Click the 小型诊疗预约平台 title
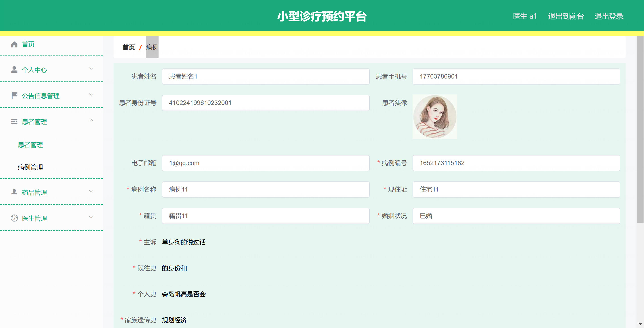 322,17
